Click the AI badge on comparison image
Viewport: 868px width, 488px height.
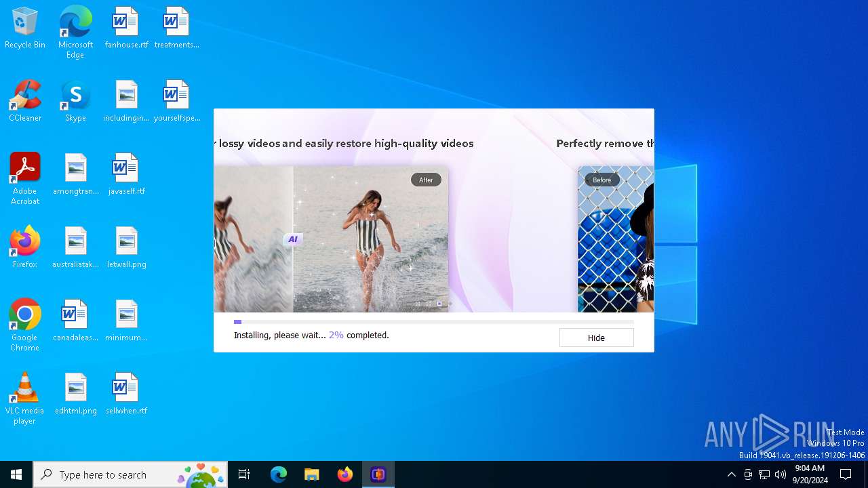point(293,239)
